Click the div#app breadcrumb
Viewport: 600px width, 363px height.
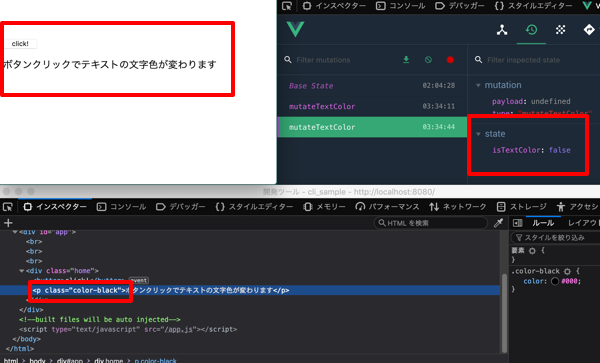70,360
